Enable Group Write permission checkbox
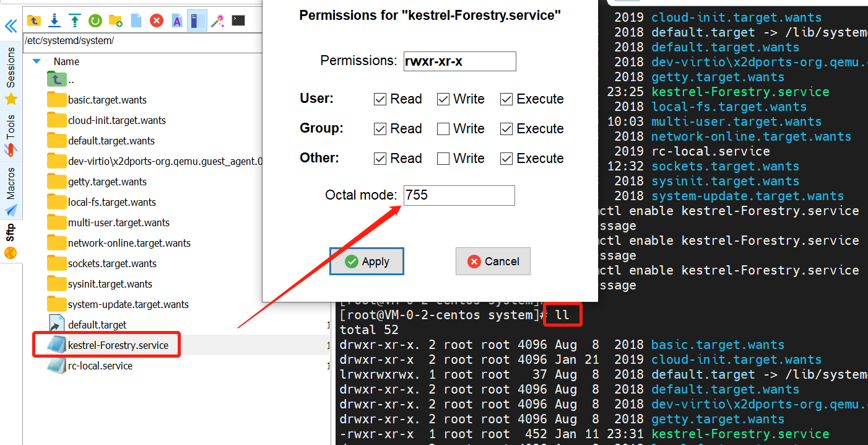The width and height of the screenshot is (868, 445). pos(443,129)
